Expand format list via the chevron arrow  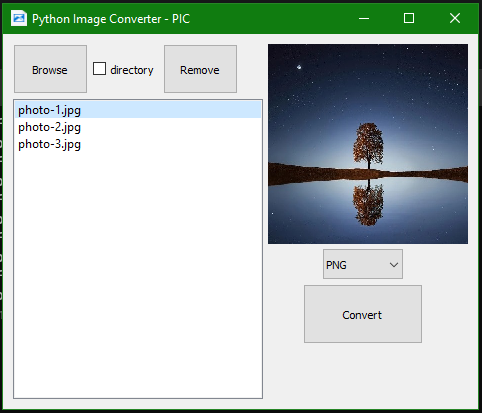[x=394, y=265]
